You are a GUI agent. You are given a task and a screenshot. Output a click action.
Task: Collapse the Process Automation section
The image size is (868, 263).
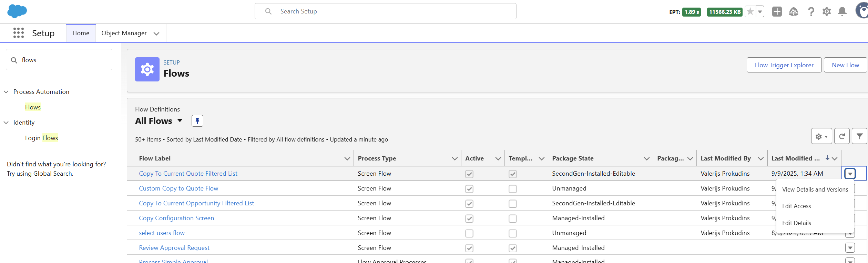click(x=6, y=92)
